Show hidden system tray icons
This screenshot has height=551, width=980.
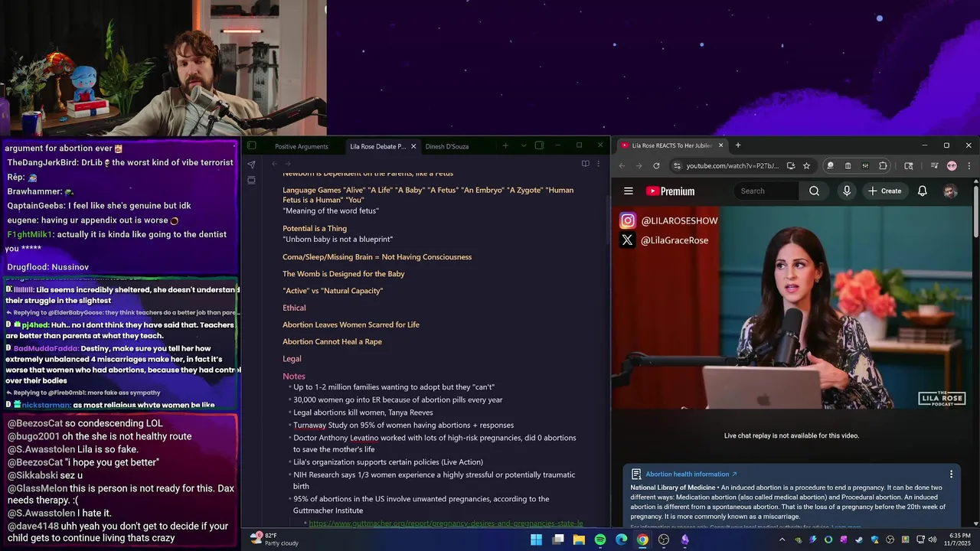(x=782, y=540)
